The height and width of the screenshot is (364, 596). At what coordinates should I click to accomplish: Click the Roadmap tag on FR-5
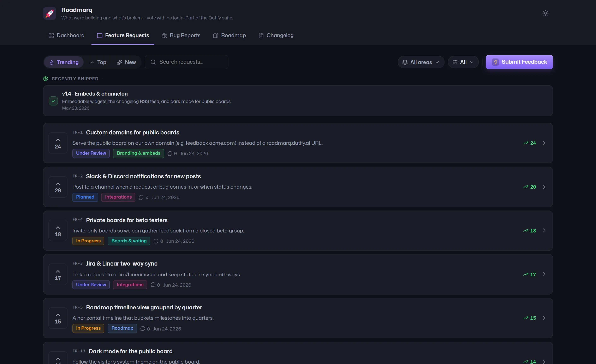[x=122, y=328]
